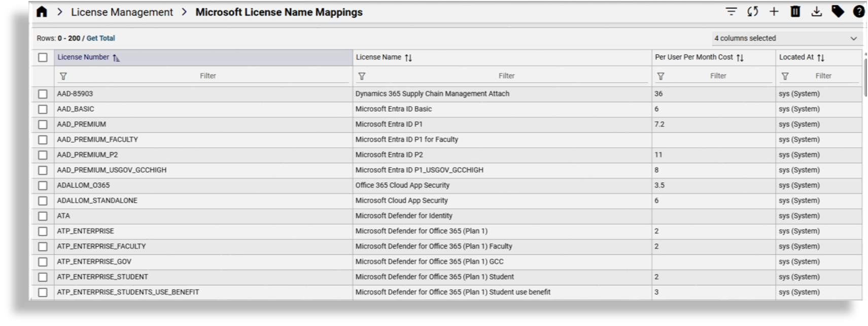Select Office 365 Cloud App Security cell
Image resolution: width=868 pixels, height=326 pixels.
coord(502,185)
